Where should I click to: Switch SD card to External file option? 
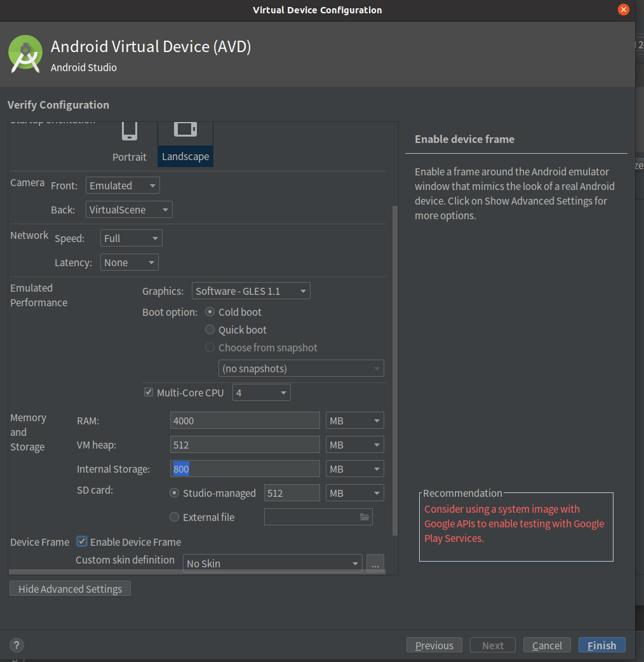(174, 517)
